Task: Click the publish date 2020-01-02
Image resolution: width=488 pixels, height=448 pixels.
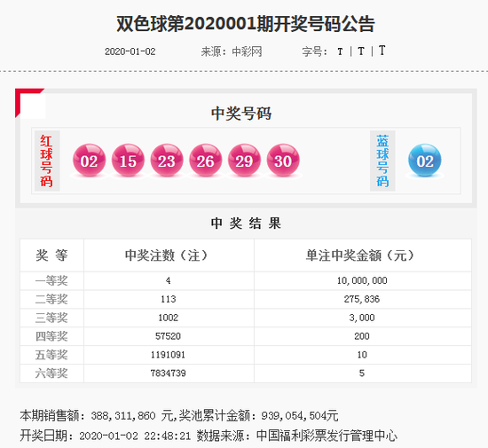Action: [x=130, y=51]
